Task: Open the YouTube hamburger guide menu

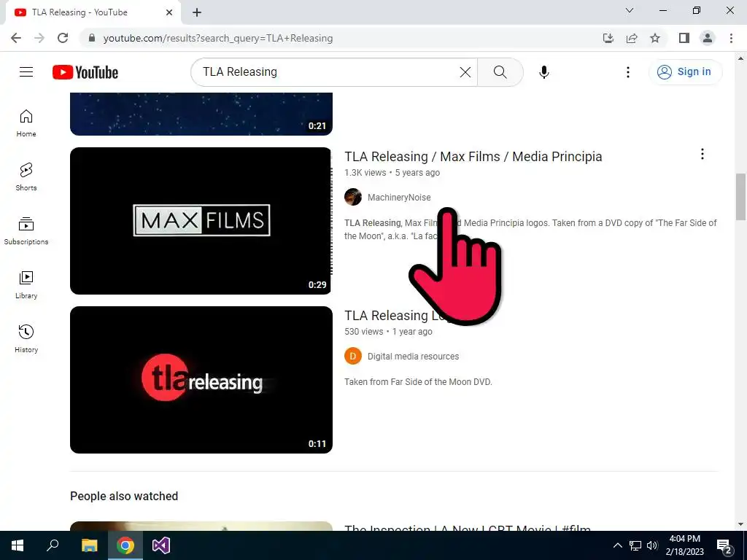Action: [26, 72]
